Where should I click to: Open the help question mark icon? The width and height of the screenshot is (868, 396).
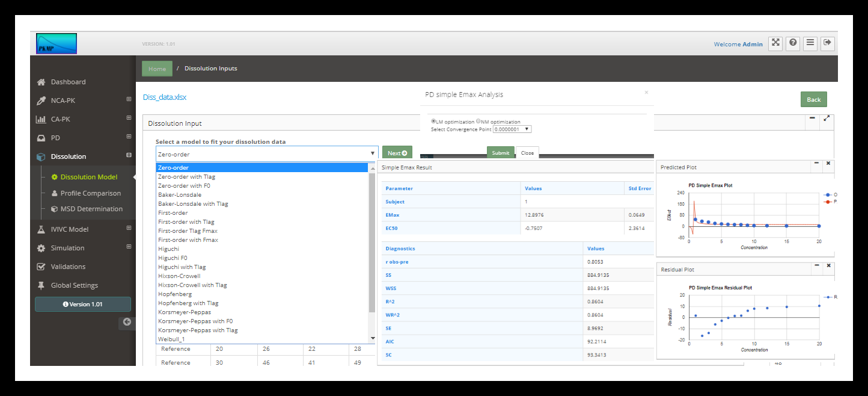(x=793, y=43)
